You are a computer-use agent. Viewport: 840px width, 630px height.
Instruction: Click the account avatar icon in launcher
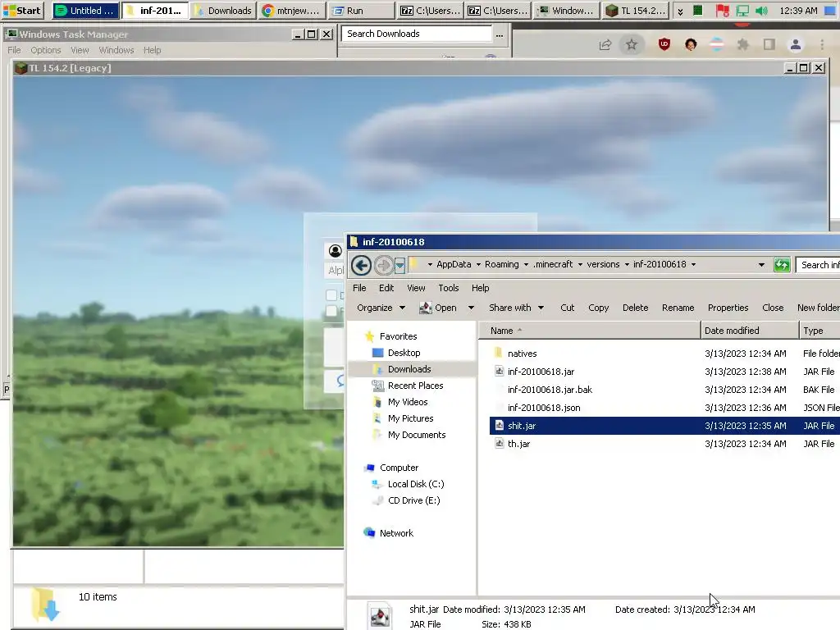(335, 251)
